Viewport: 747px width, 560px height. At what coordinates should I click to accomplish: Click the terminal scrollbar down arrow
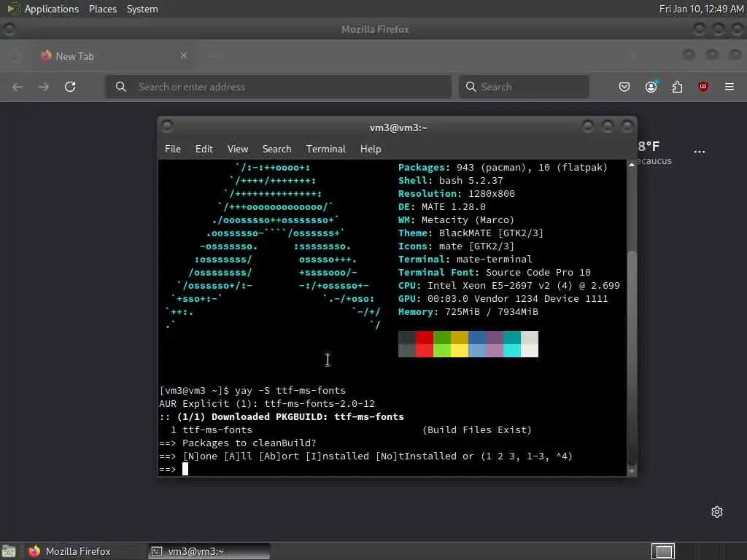click(632, 471)
